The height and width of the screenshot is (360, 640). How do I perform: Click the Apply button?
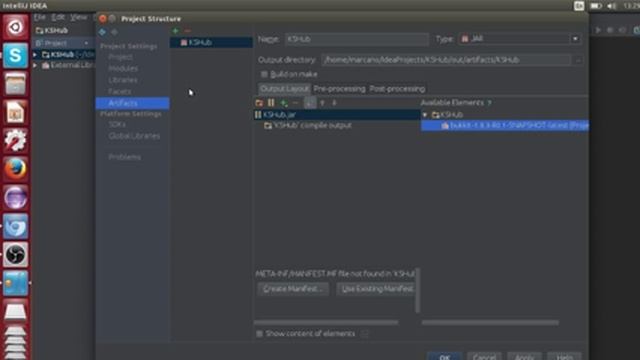(x=524, y=356)
